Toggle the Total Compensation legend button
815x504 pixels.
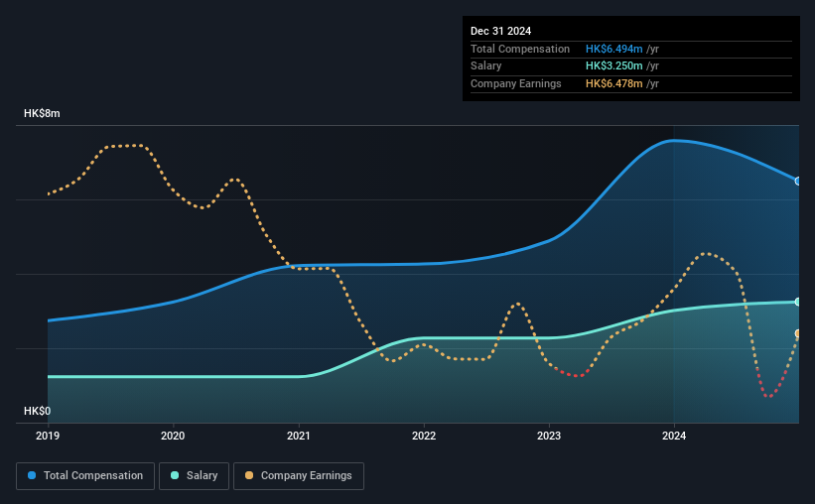pos(85,476)
